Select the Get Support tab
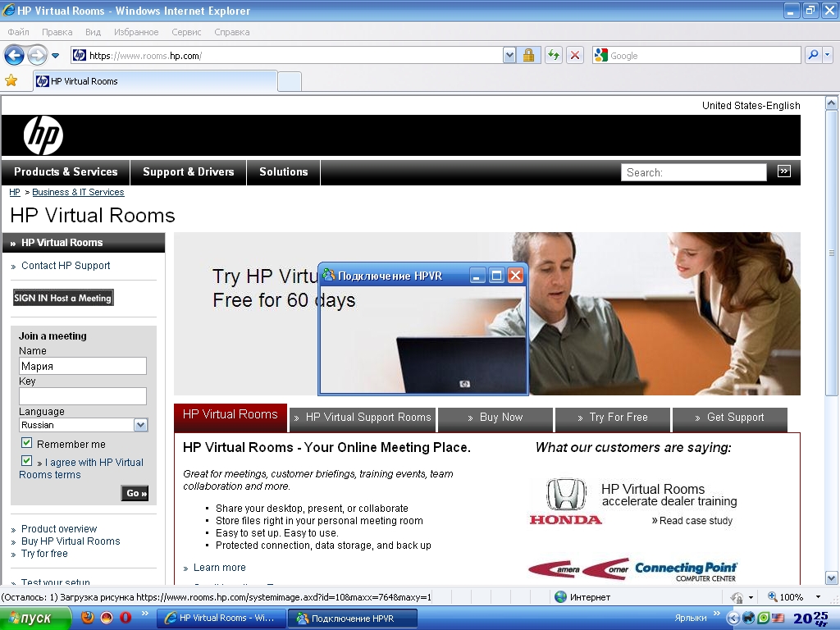The height and width of the screenshot is (630, 840). tap(729, 418)
